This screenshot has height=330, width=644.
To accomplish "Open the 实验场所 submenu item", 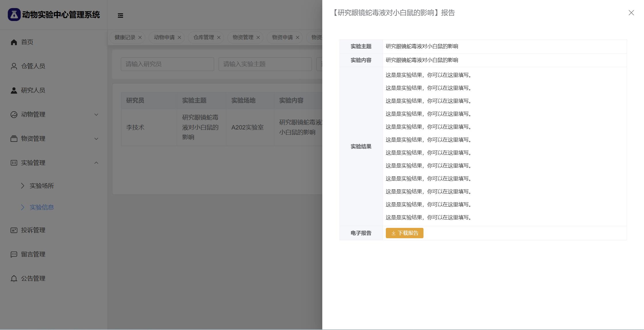I will point(42,186).
